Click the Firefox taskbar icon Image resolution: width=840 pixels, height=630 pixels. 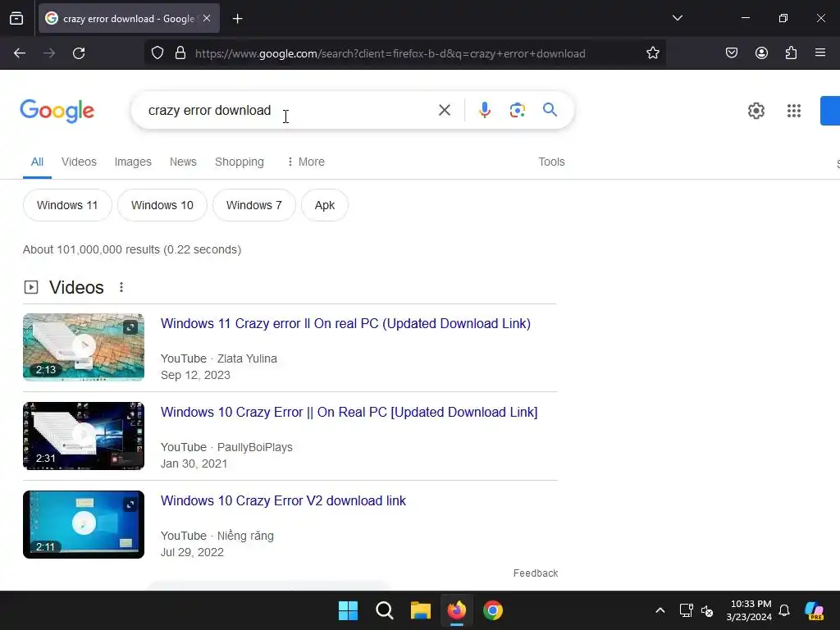pyautogui.click(x=456, y=610)
